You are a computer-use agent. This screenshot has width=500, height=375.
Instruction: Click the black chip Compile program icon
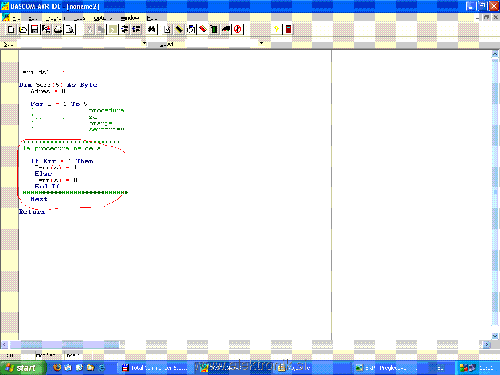[x=179, y=30]
